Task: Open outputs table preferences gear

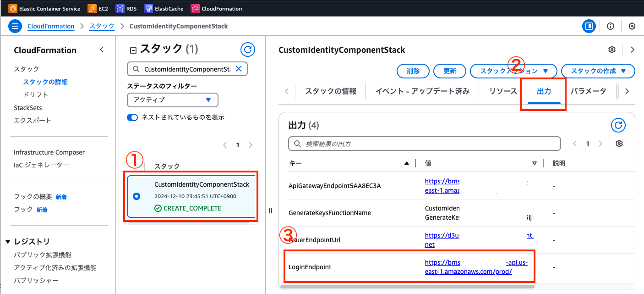Action: point(619,144)
